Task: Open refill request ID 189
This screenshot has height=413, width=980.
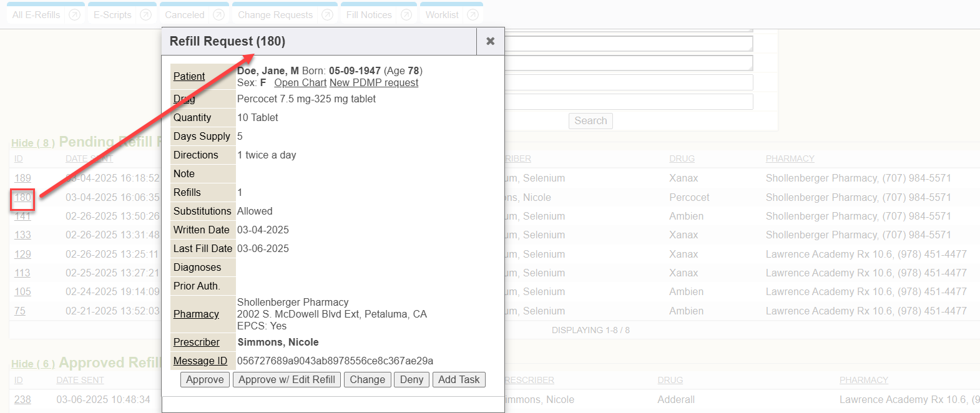Action: (x=22, y=178)
